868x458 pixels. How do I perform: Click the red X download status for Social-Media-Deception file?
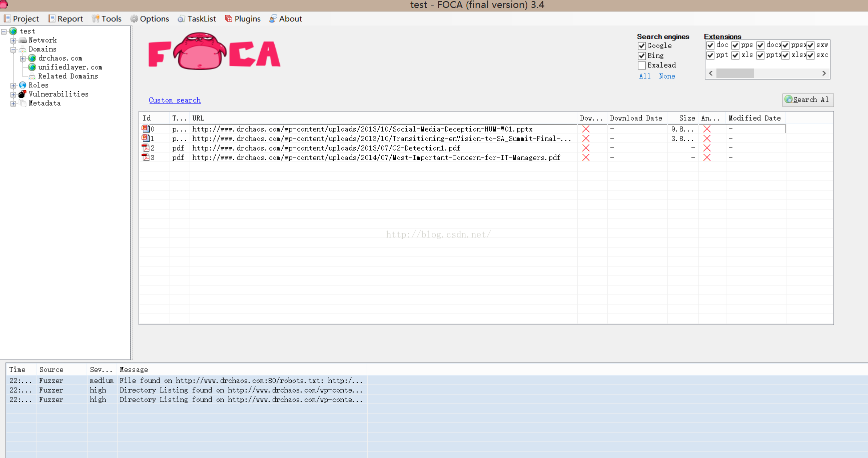pos(586,129)
